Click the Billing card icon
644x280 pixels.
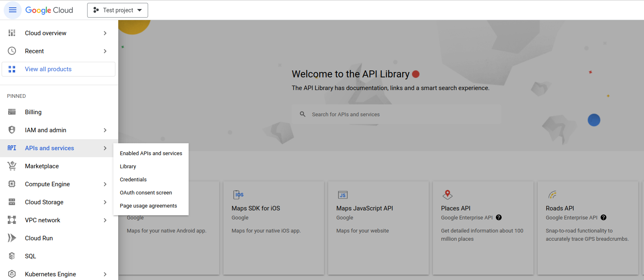[12, 112]
